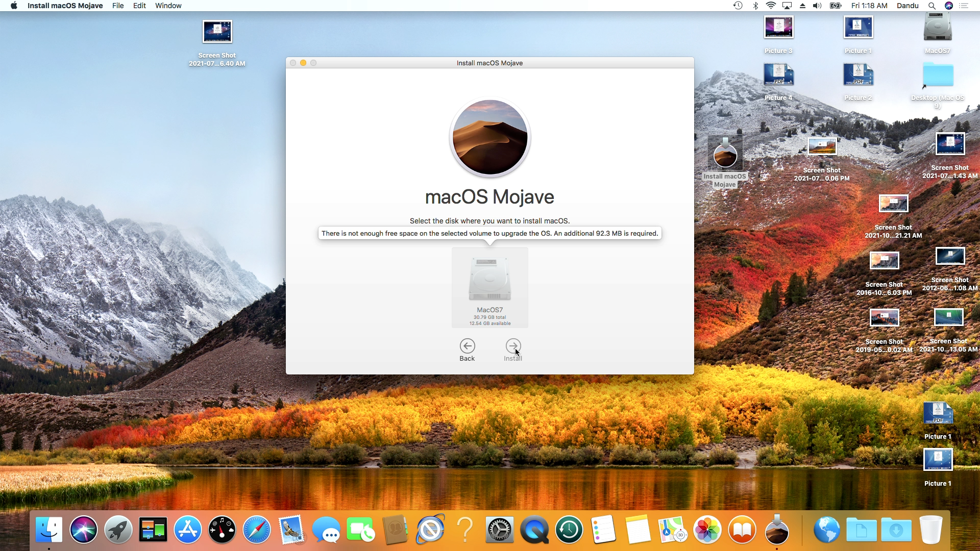Click the globe icon in Dock
Image resolution: width=980 pixels, height=551 pixels.
tap(827, 530)
